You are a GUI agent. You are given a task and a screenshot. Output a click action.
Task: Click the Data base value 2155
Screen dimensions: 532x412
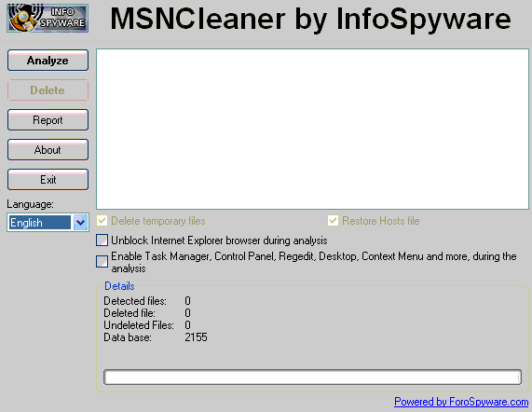[x=196, y=337]
